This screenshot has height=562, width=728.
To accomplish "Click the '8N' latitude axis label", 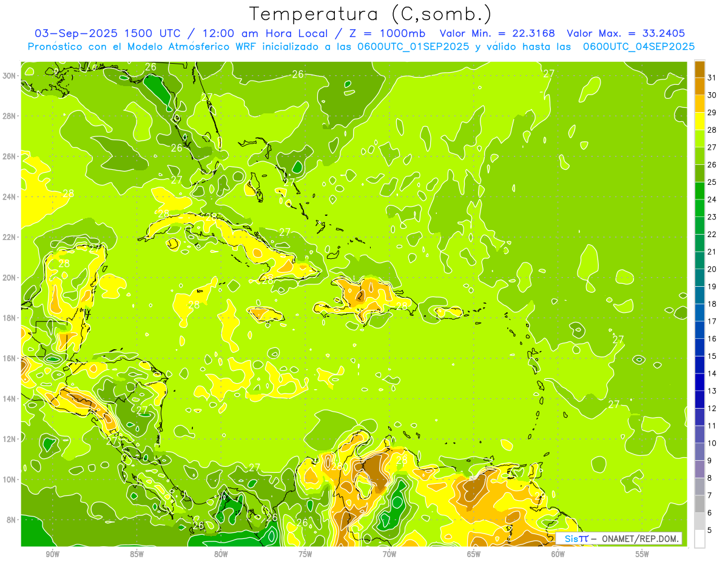I will click(12, 520).
